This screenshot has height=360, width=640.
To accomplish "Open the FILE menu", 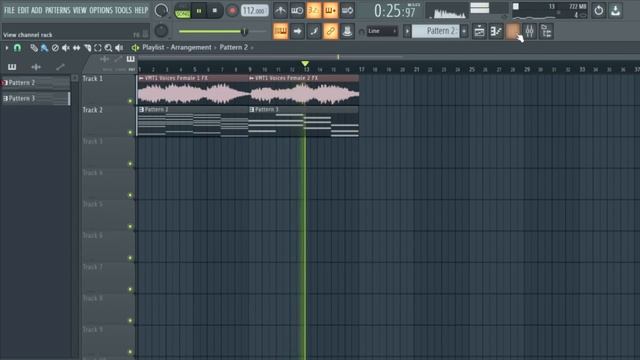I will [9, 10].
